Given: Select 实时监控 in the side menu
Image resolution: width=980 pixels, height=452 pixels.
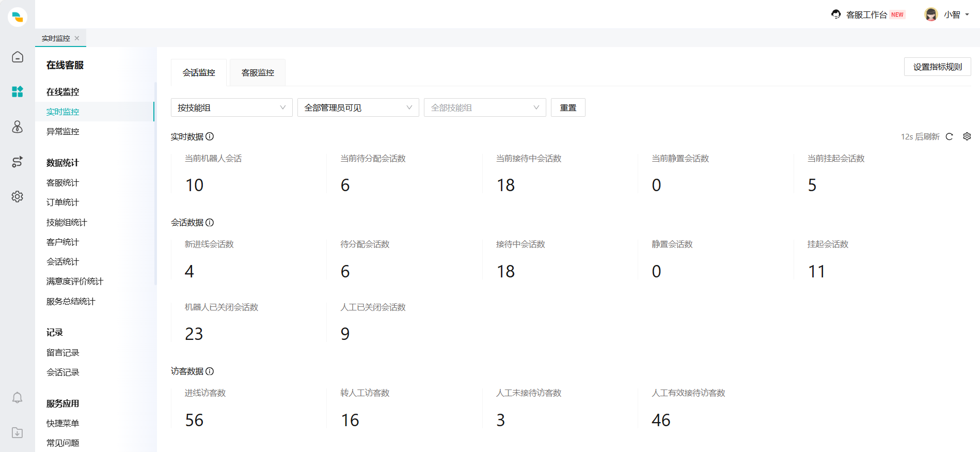Looking at the screenshot, I should pos(94,112).
